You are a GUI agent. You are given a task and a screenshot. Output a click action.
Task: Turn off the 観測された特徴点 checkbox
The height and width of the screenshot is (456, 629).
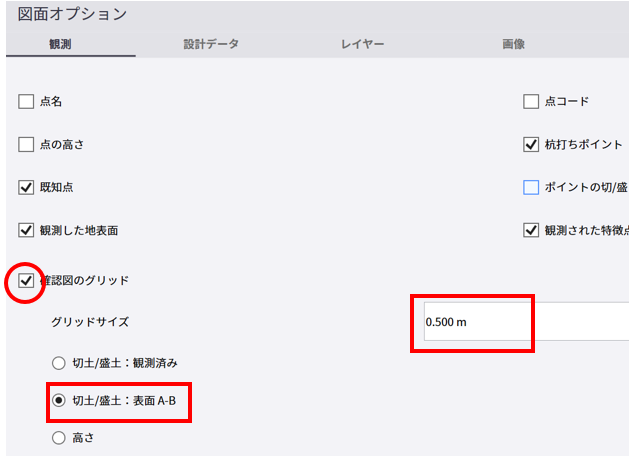pos(531,231)
